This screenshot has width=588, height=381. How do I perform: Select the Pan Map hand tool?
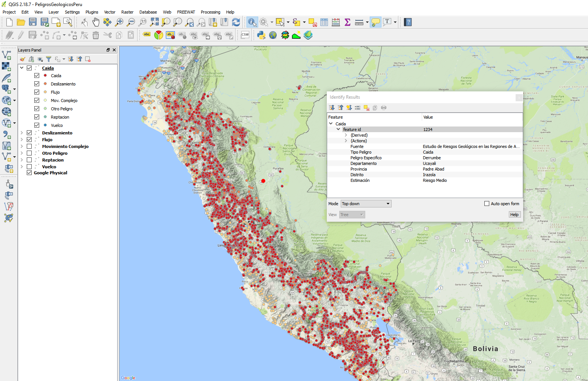point(96,22)
